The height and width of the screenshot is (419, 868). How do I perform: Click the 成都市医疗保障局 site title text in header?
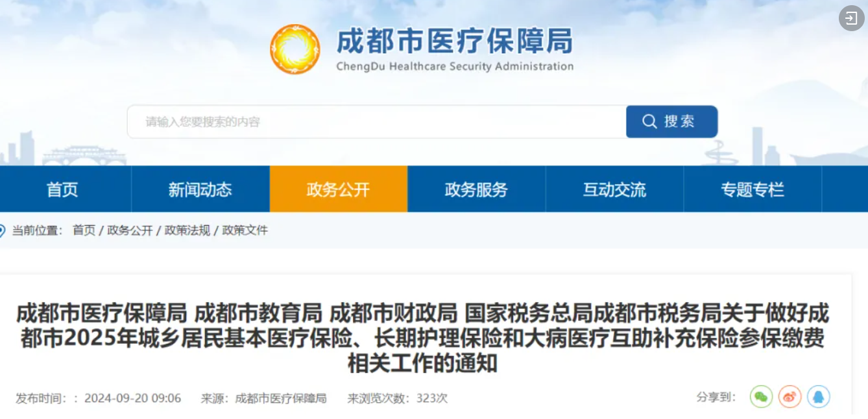[x=454, y=42]
